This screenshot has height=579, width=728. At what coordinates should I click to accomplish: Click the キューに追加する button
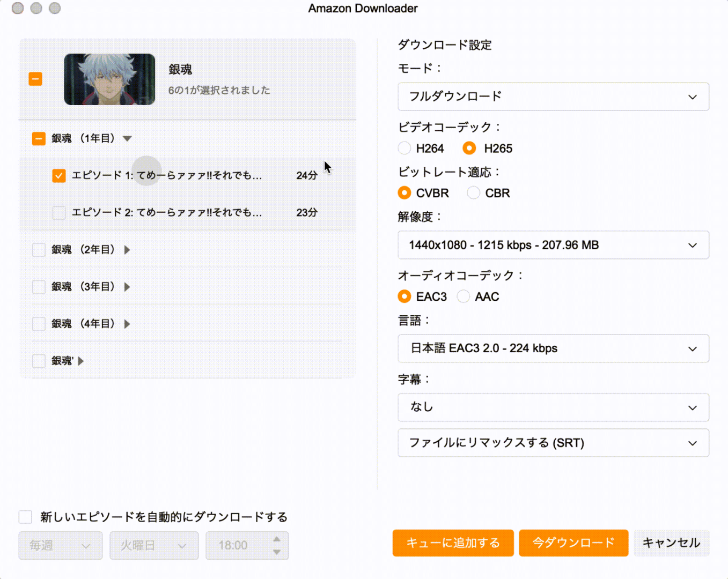point(453,543)
